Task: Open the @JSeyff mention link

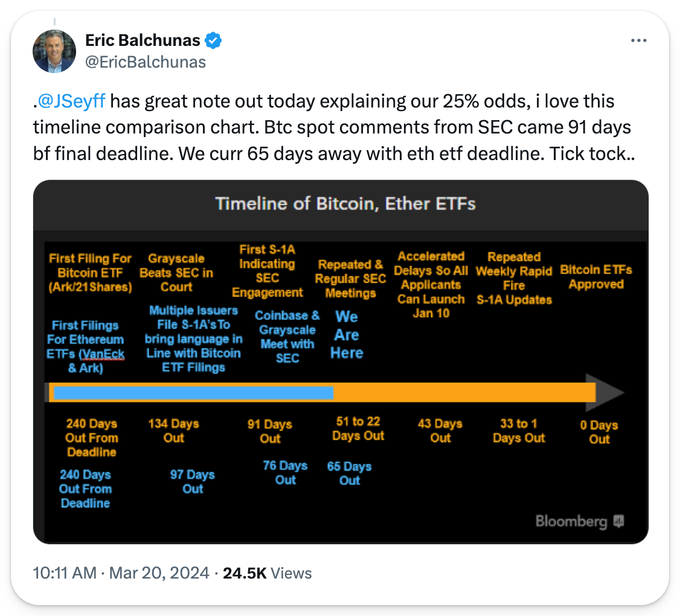Action: click(72, 100)
